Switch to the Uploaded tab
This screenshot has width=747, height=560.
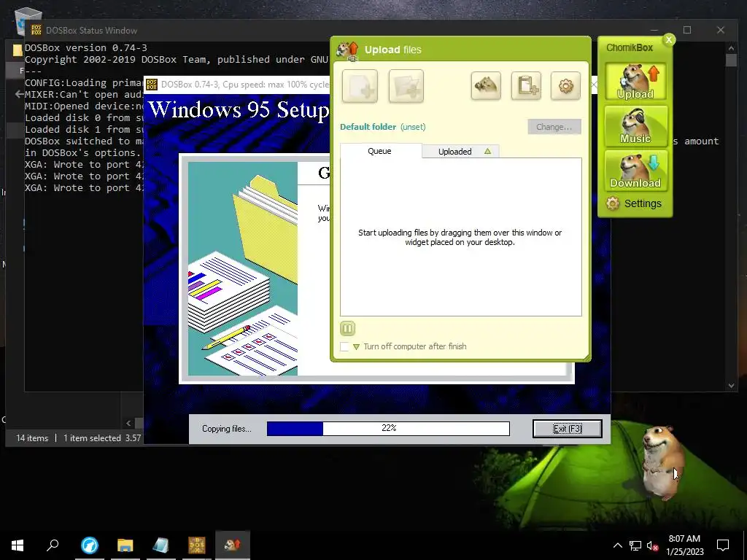click(x=460, y=152)
